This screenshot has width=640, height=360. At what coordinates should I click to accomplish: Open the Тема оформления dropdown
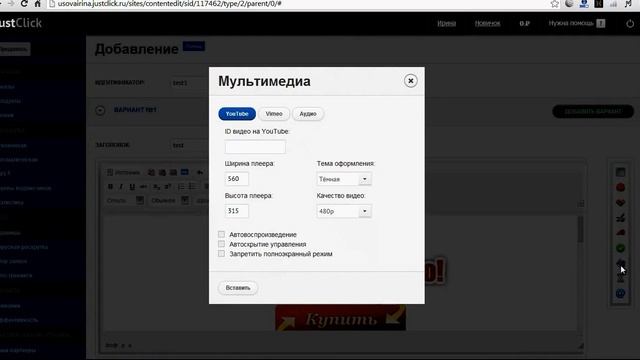[x=344, y=179]
